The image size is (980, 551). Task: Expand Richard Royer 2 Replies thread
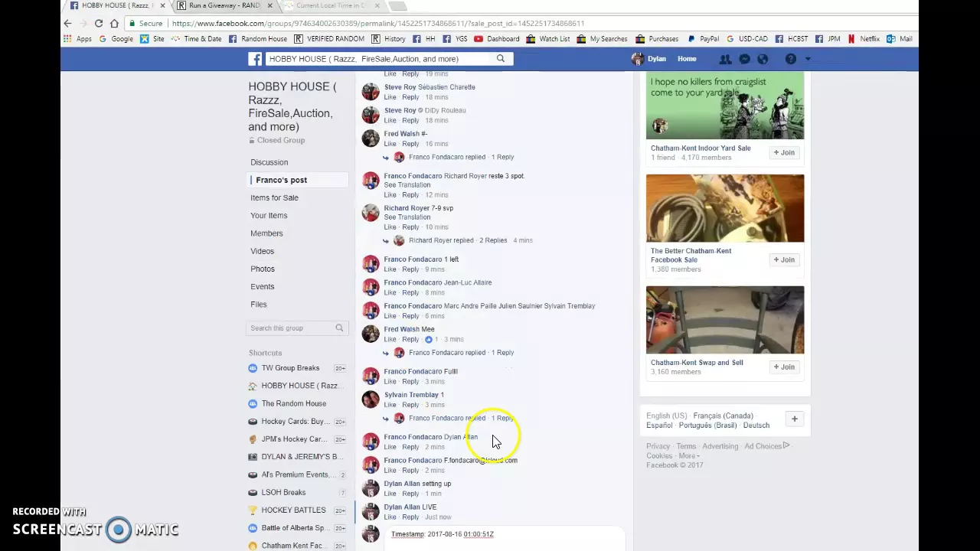pyautogui.click(x=493, y=240)
